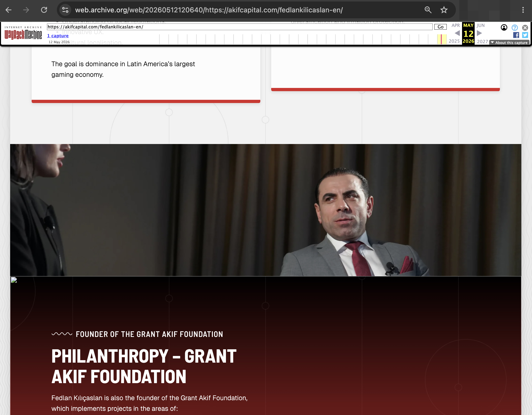Open the site information icon in address bar
Image resolution: width=532 pixels, height=415 pixels.
pos(65,10)
